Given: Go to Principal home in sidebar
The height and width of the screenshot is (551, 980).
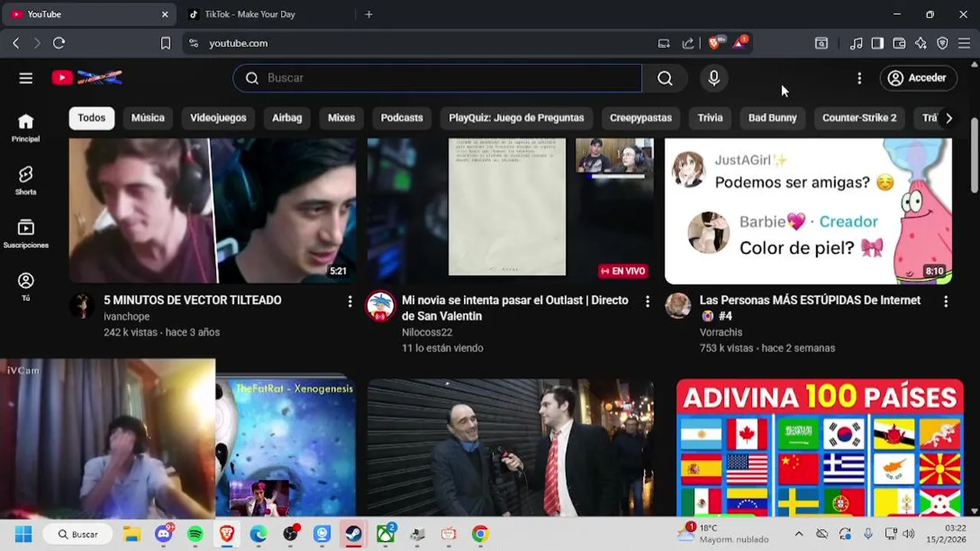Looking at the screenshot, I should 26,128.
